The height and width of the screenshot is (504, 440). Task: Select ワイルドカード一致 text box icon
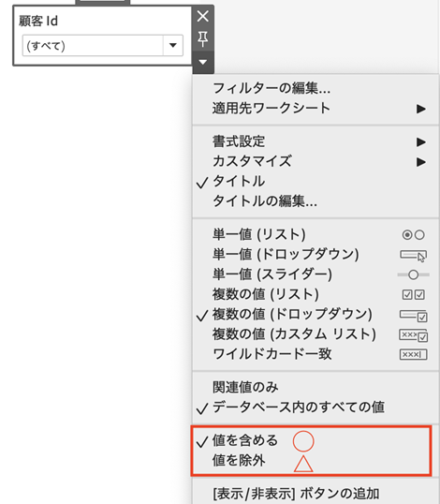point(413,354)
